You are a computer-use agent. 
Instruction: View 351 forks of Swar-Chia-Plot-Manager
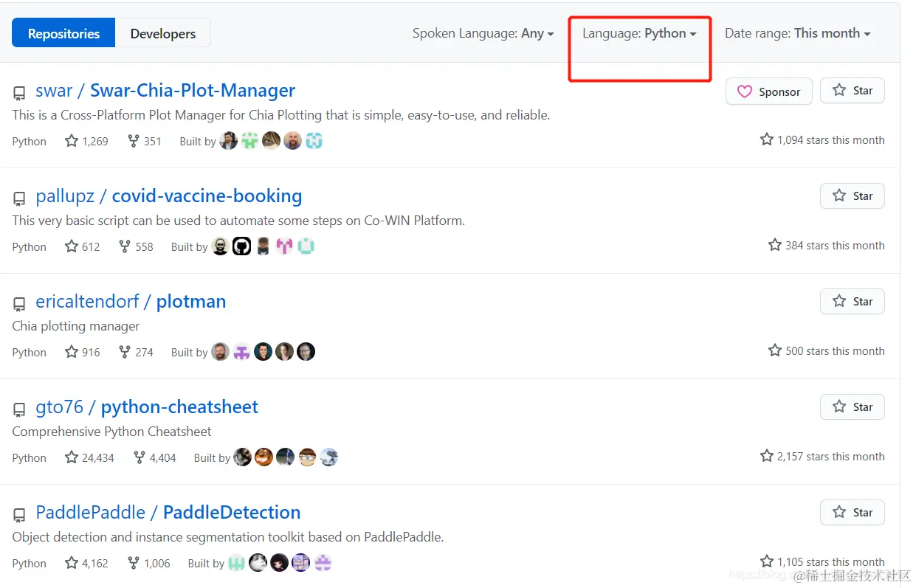(x=144, y=141)
